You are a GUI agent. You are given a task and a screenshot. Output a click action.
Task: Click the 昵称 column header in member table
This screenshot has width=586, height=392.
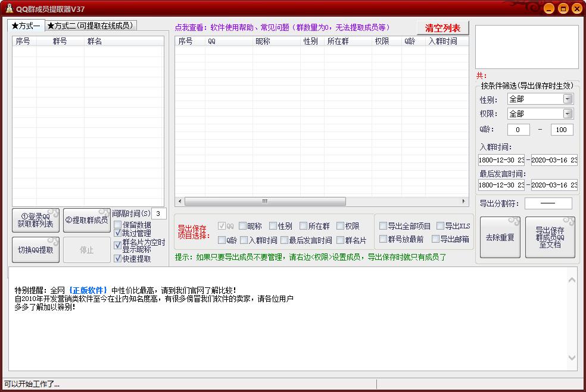coord(276,41)
